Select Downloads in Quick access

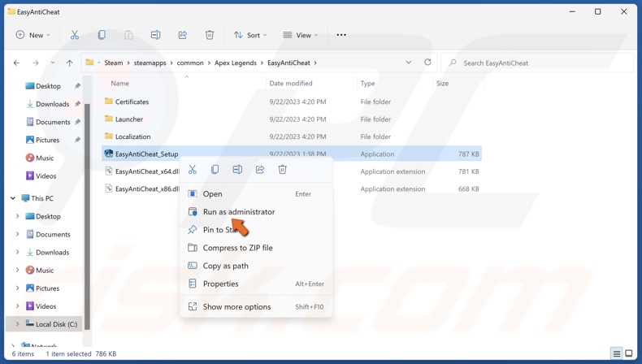[x=52, y=104]
